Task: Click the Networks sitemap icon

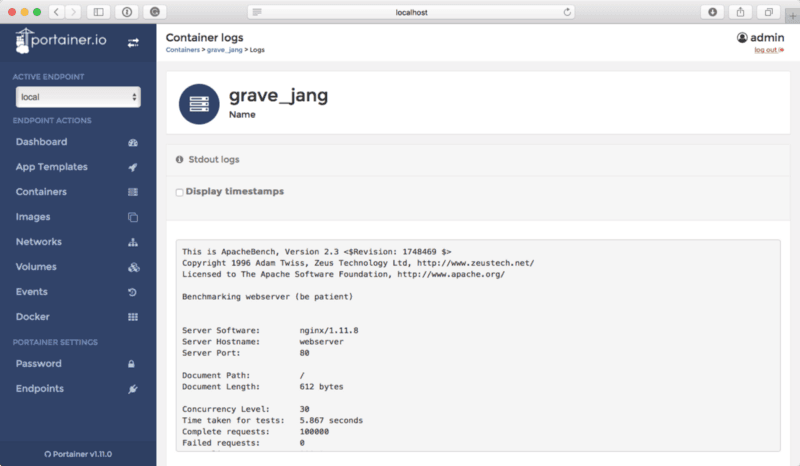Action: coord(133,242)
